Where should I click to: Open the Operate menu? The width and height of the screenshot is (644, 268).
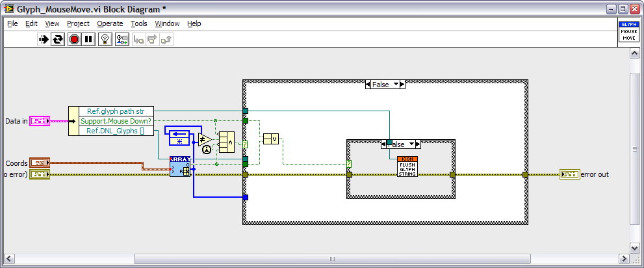pos(110,23)
